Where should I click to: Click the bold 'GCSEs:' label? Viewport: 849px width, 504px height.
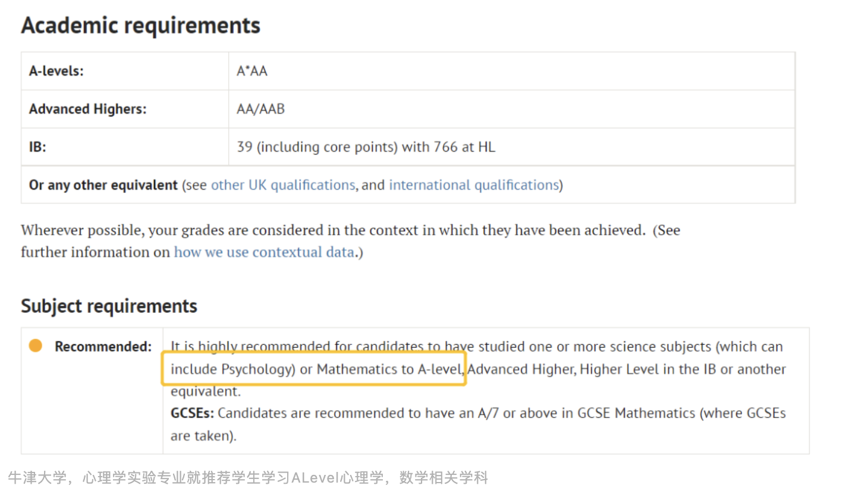tap(192, 413)
